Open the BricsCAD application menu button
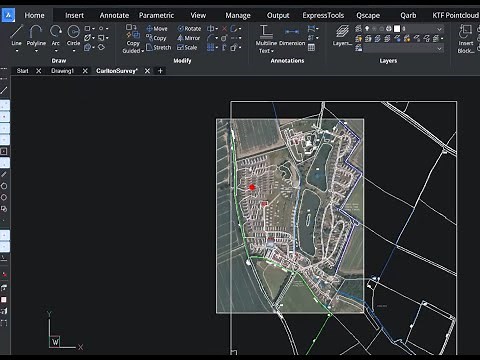480x360 pixels. (8, 15)
